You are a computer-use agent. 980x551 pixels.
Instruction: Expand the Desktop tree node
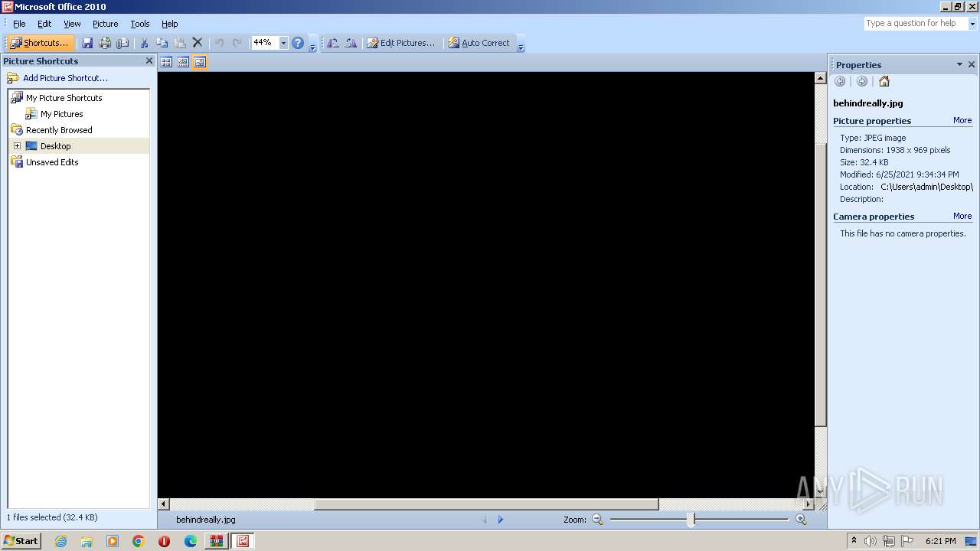(x=17, y=146)
